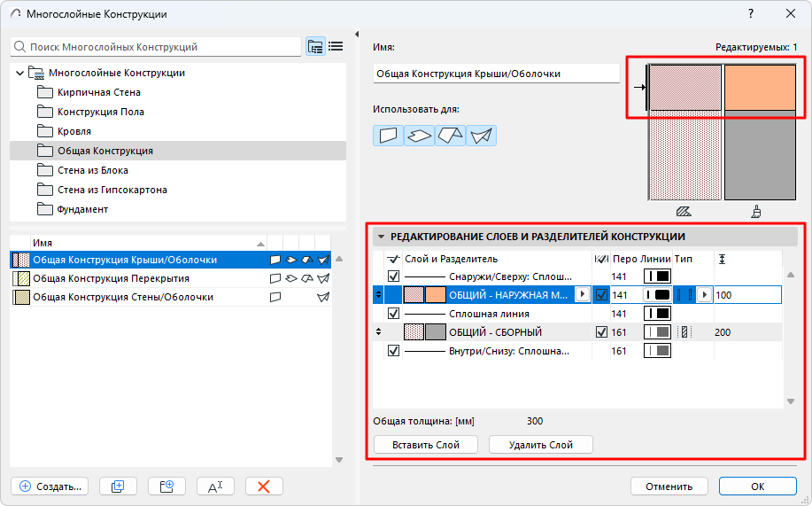Open pen picker for Сплошная линия row
Screen dimensions: 812x506
(657, 314)
